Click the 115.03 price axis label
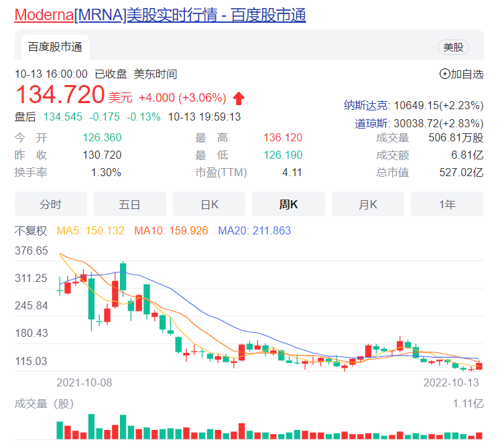Image resolution: width=504 pixels, height=442 pixels. pos(31,361)
